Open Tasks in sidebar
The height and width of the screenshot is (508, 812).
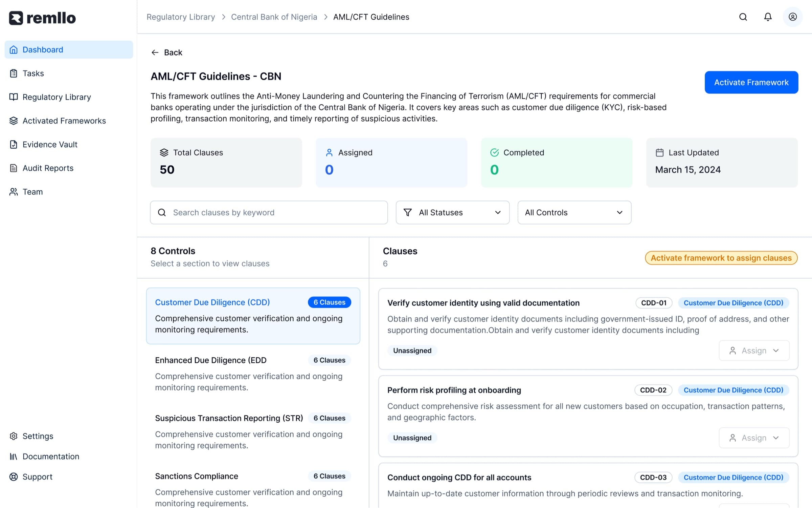click(x=69, y=73)
